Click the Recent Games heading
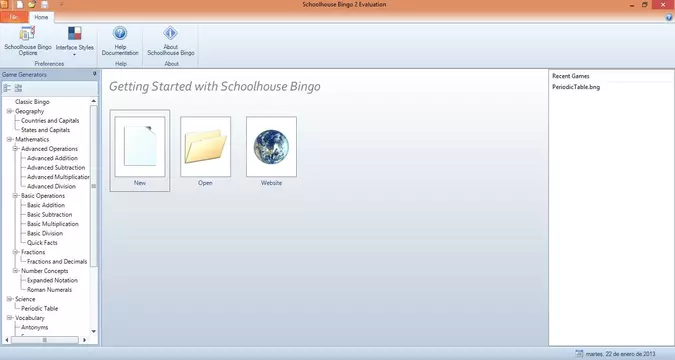Viewport: 675px width, 360px height. click(x=570, y=76)
